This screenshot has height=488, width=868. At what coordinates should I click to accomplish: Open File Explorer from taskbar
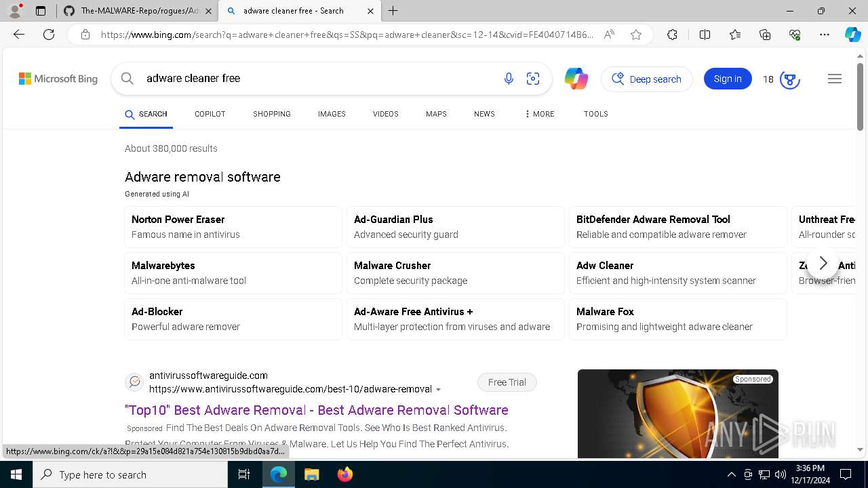[311, 474]
